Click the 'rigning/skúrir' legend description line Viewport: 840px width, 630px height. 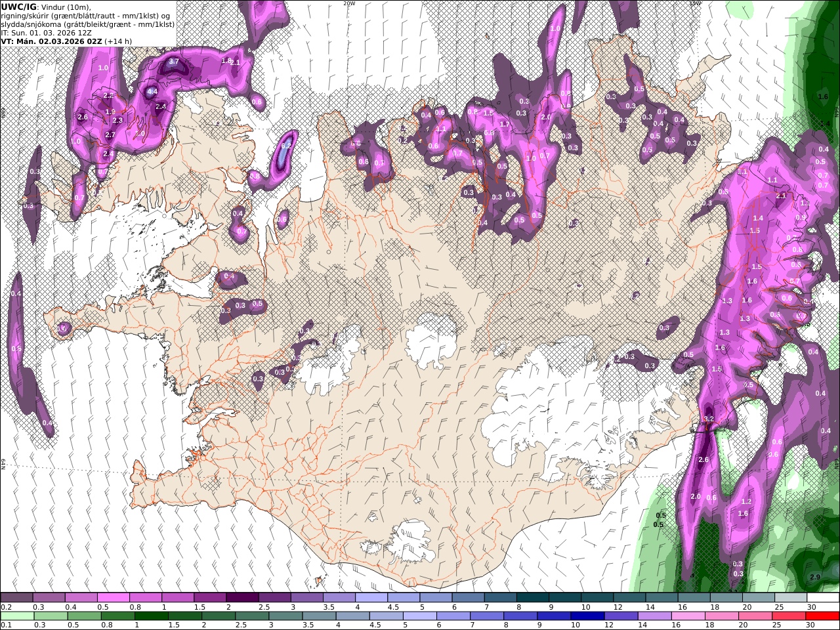[x=86, y=16]
